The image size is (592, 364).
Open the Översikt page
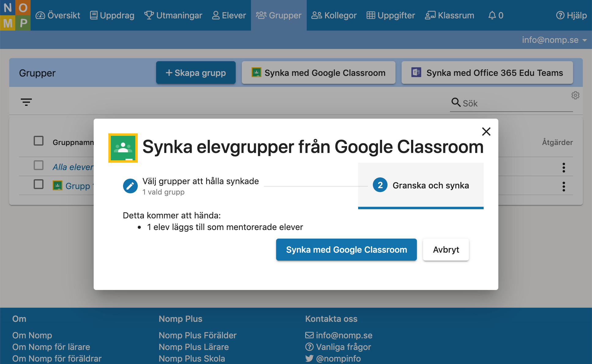coord(58,15)
